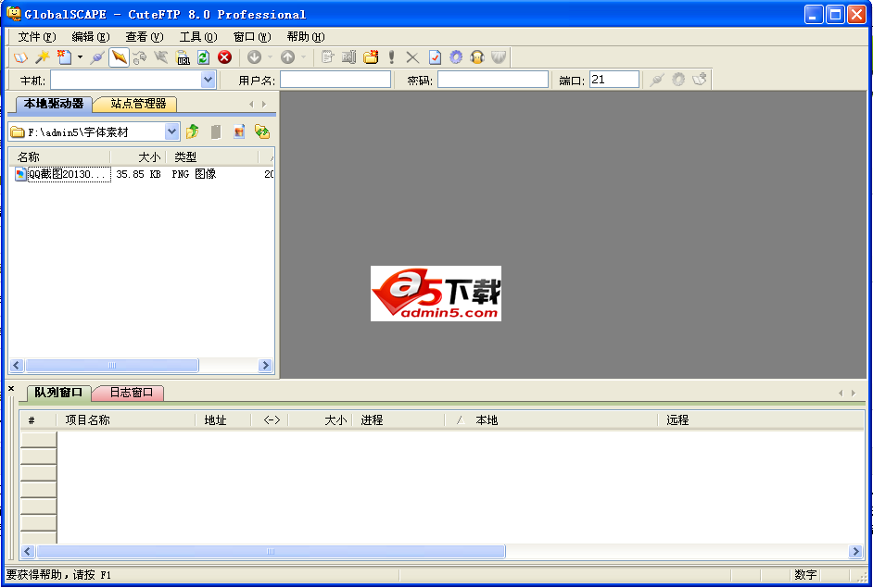This screenshot has width=873, height=588.
Task: Switch to 日志窗口 tab
Action: [131, 393]
